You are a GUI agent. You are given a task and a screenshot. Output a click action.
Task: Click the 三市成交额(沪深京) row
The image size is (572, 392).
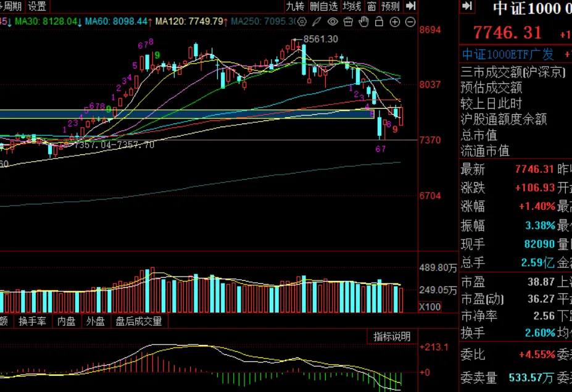pyautogui.click(x=513, y=72)
